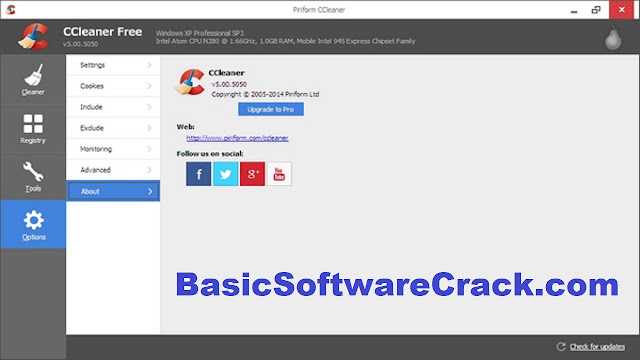Image resolution: width=640 pixels, height=360 pixels.
Task: Click the Google Plus social icon
Action: tap(252, 174)
